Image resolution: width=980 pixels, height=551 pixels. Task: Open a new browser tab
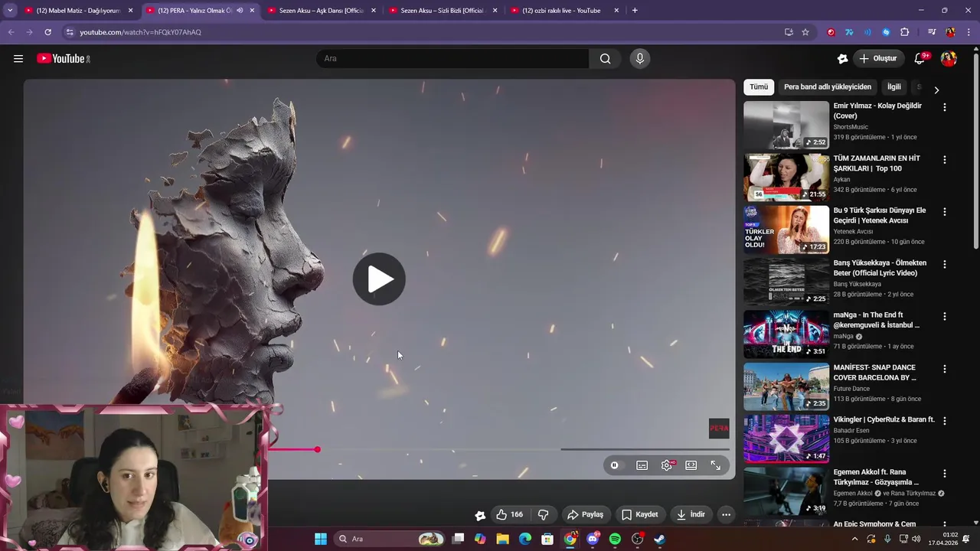coord(635,11)
